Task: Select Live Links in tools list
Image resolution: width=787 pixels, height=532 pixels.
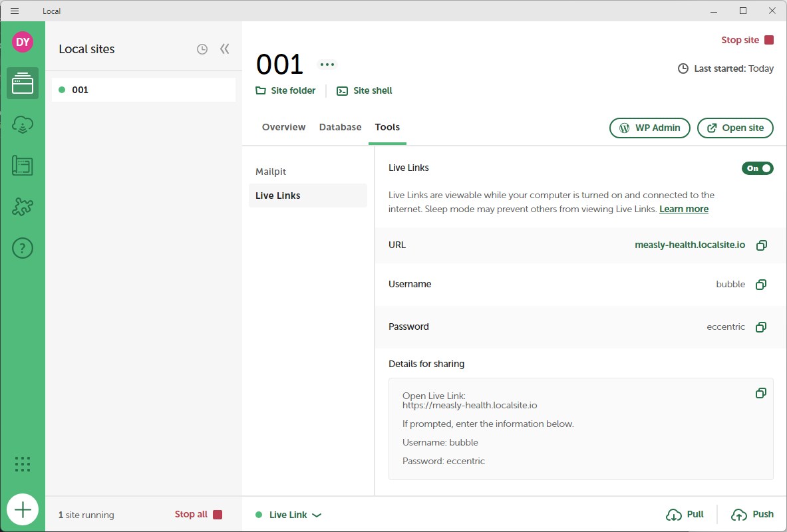Action: click(308, 196)
